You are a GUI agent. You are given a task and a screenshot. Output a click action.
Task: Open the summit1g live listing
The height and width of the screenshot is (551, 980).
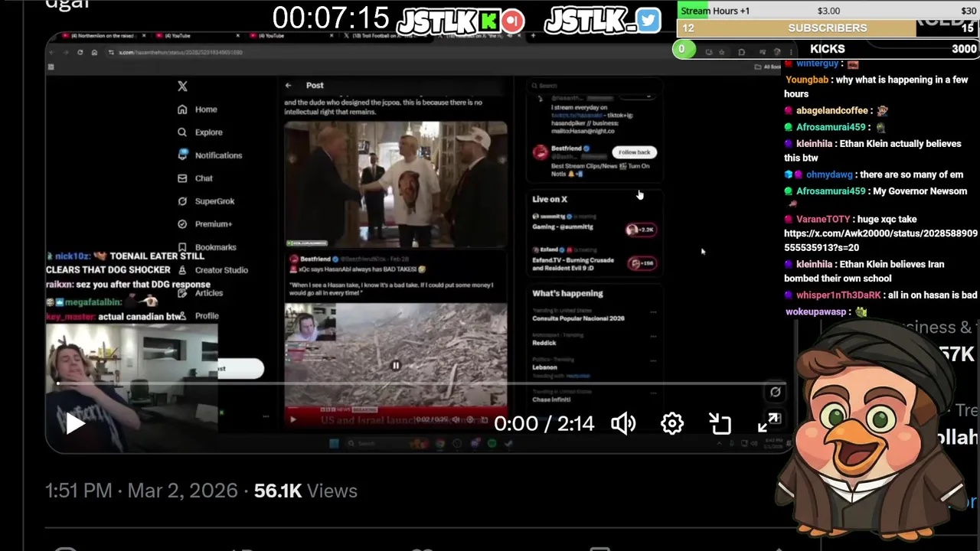pos(594,222)
